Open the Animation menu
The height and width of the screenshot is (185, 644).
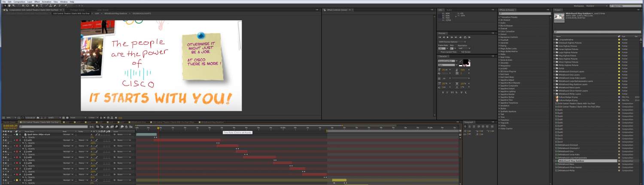46,2
